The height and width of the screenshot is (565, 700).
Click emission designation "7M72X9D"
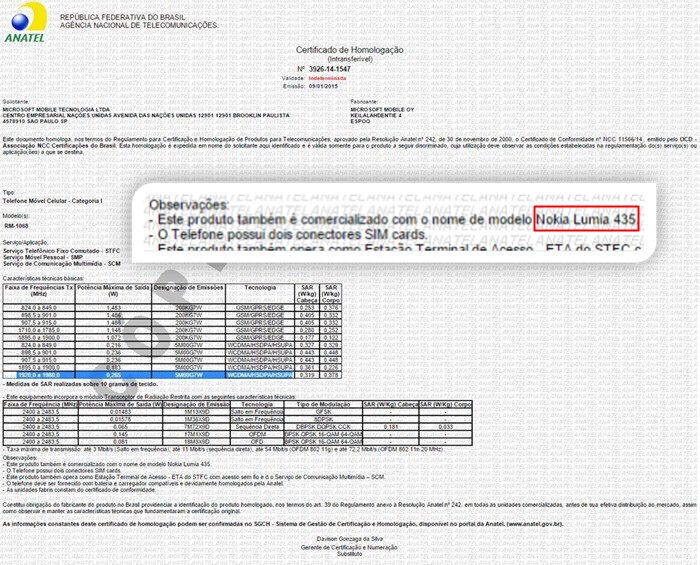(x=196, y=427)
